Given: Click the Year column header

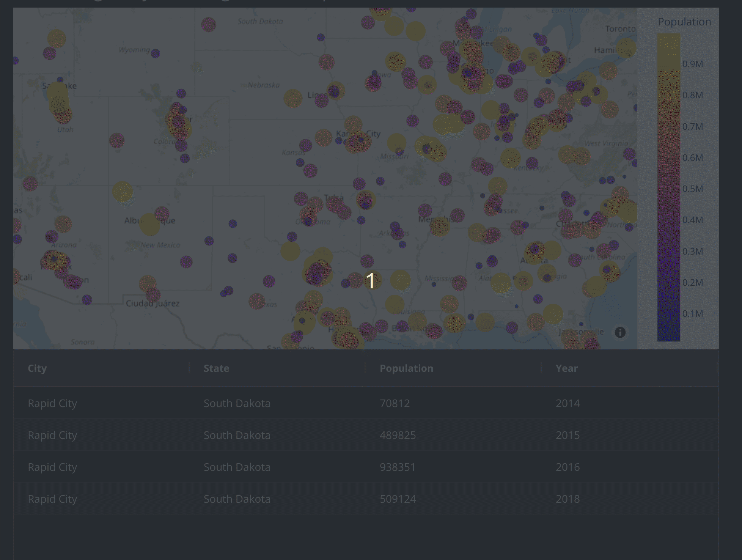Looking at the screenshot, I should point(566,368).
